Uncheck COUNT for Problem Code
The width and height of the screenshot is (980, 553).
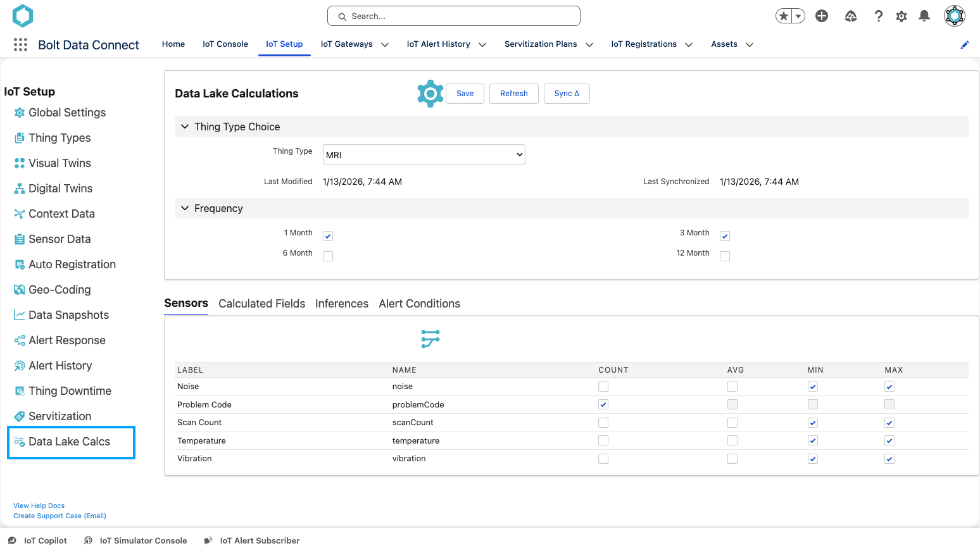(x=603, y=404)
